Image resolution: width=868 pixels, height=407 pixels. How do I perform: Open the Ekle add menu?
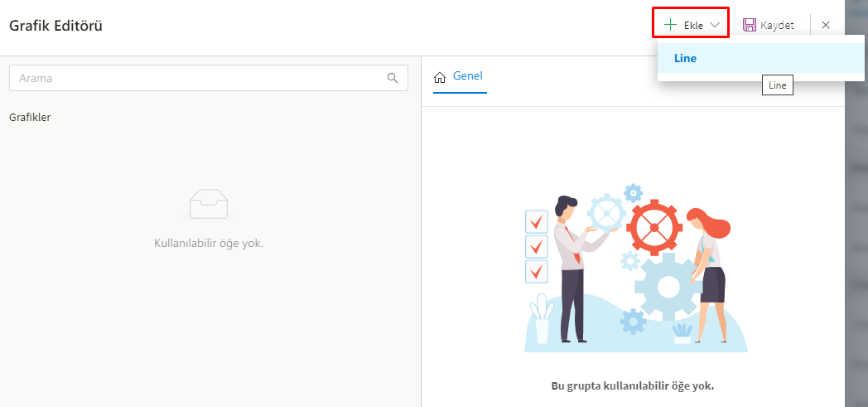[692, 25]
